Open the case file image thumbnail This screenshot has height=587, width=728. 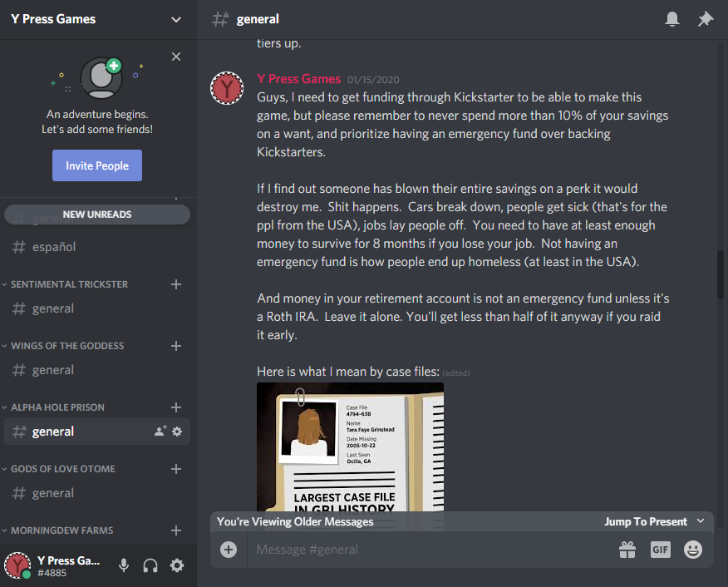click(x=350, y=446)
